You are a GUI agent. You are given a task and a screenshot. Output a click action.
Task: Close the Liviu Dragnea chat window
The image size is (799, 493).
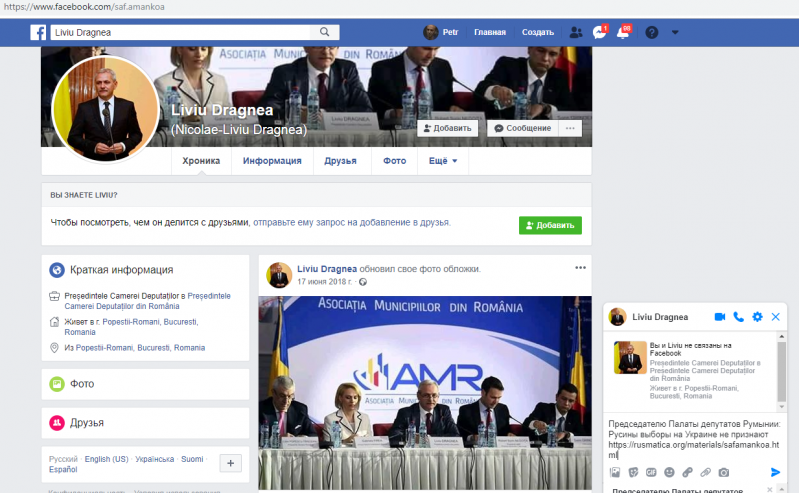[776, 317]
